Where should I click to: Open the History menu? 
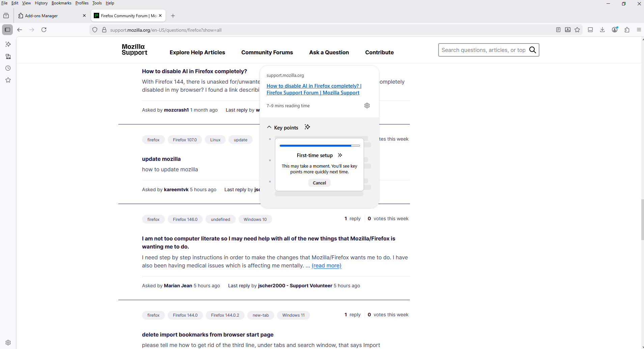point(41,3)
